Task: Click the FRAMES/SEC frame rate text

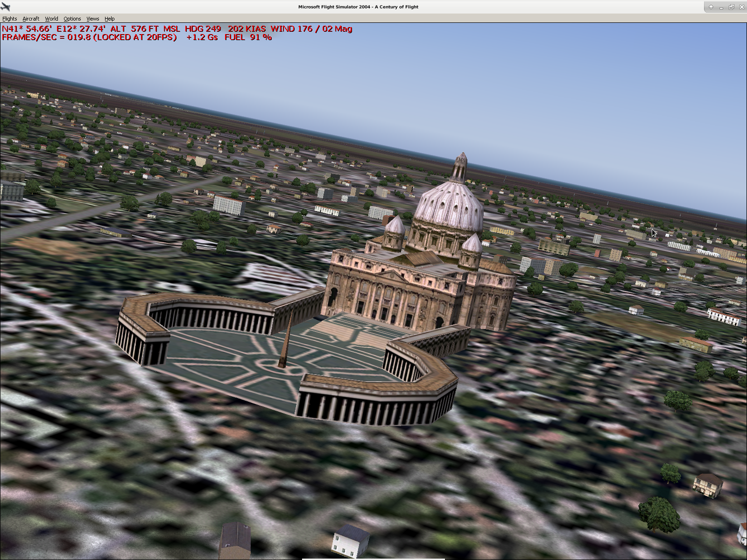Action: pos(89,37)
